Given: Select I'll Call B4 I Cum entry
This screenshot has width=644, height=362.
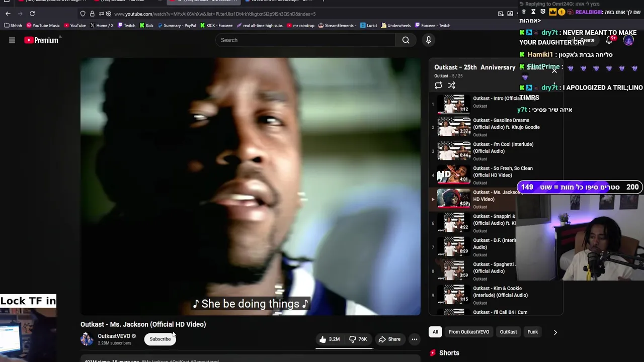Looking at the screenshot, I should [496, 312].
